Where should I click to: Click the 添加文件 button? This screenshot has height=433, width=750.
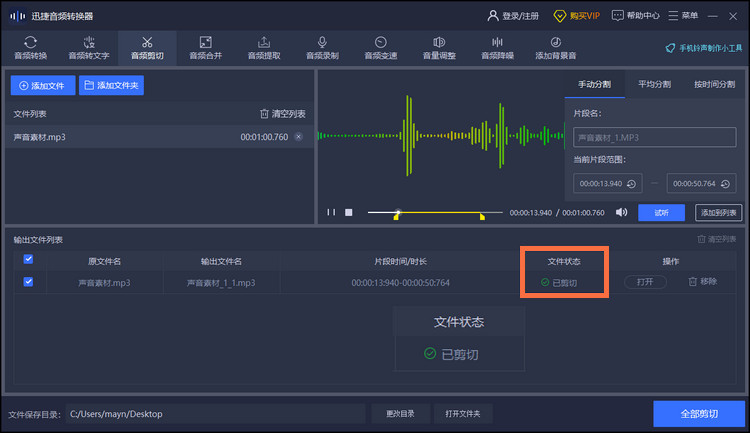(43, 85)
